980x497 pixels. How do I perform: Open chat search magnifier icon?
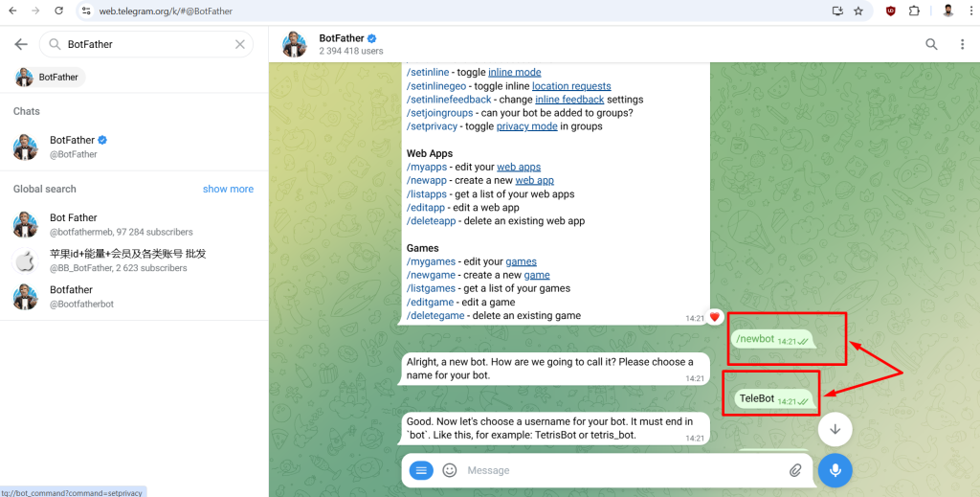click(x=931, y=44)
